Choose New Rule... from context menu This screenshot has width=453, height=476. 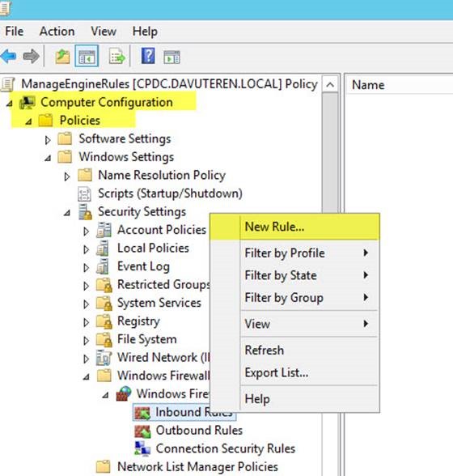point(294,227)
